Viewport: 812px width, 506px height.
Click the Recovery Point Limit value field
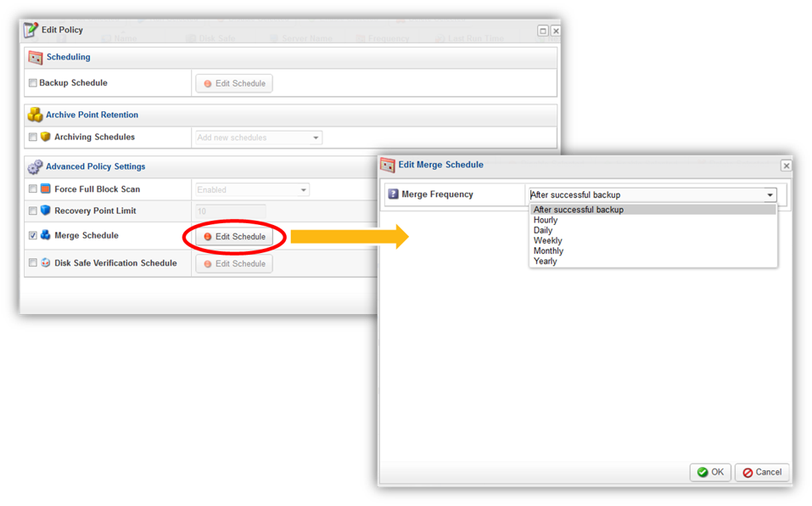point(231,211)
